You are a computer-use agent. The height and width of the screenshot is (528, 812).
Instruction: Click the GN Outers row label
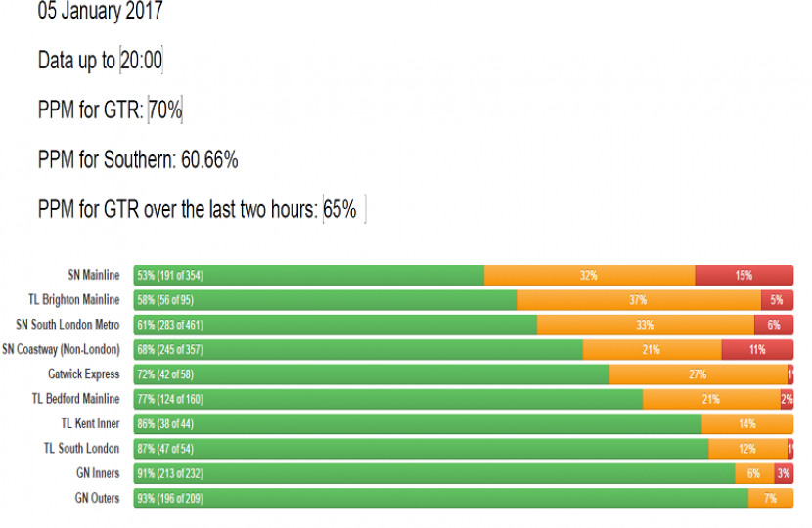(x=98, y=499)
